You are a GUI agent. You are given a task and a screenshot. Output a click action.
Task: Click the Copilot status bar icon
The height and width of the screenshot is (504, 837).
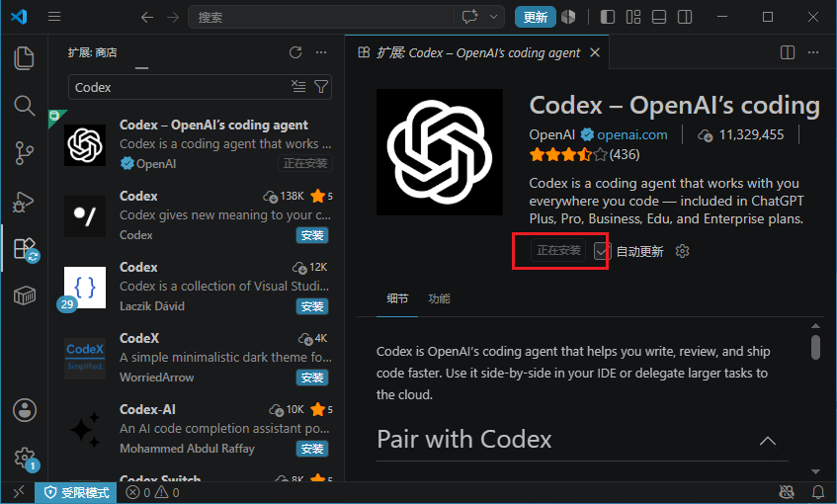click(787, 492)
